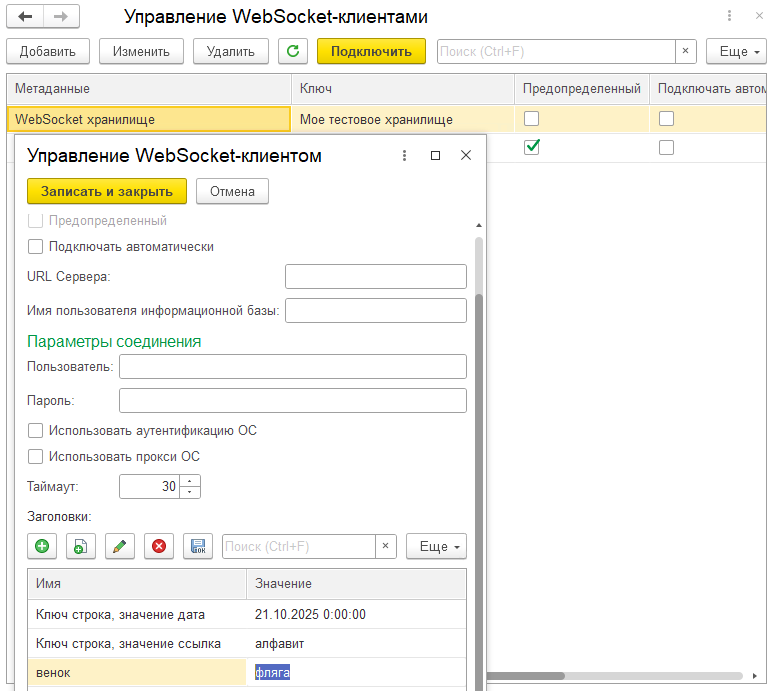Click the red delete header icon
The height and width of the screenshot is (691, 775).
coord(158,546)
